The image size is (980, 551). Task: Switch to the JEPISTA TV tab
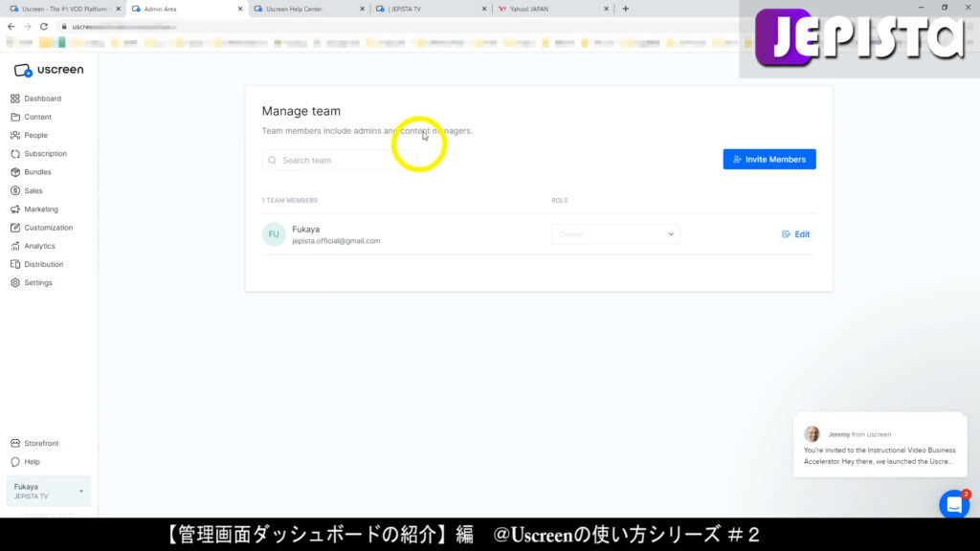tap(431, 9)
